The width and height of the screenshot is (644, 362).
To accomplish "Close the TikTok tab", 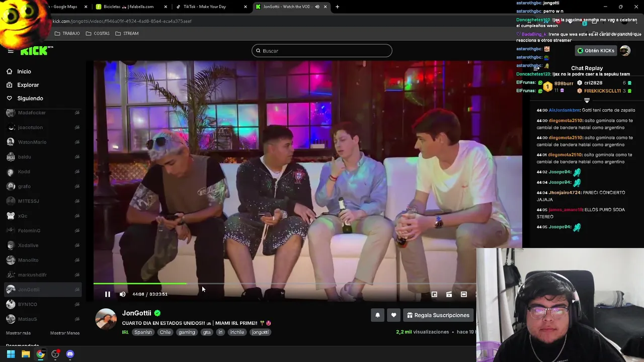I will pyautogui.click(x=246, y=7).
